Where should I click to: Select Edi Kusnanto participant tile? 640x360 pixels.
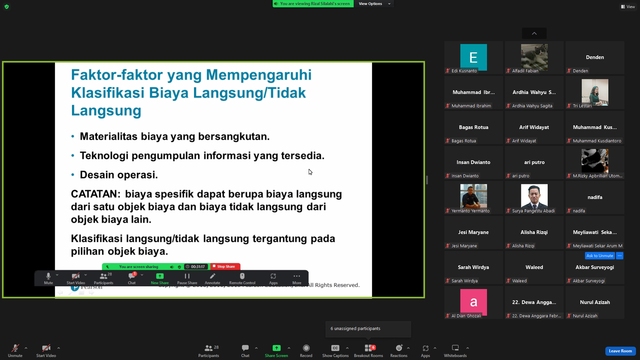click(x=473, y=58)
